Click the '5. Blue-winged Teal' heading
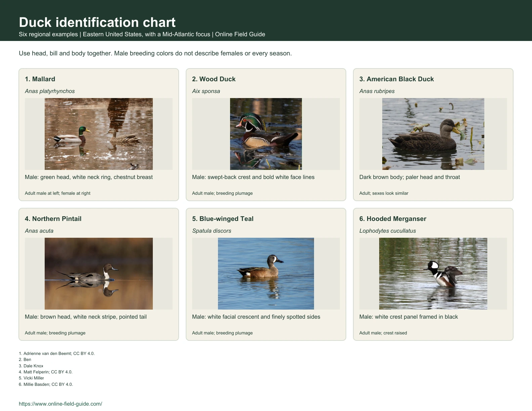Viewport: 532px width, 411px height. pyautogui.click(x=223, y=219)
